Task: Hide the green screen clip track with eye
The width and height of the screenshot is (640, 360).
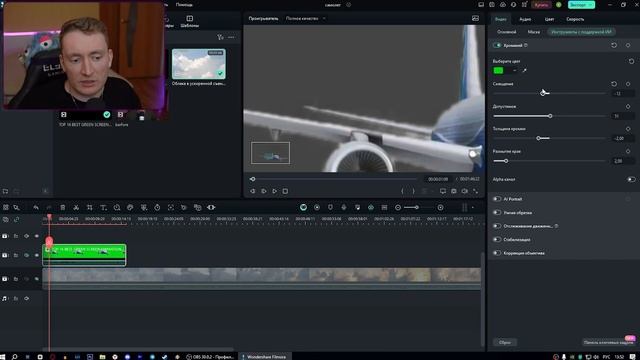Action: pos(37,255)
